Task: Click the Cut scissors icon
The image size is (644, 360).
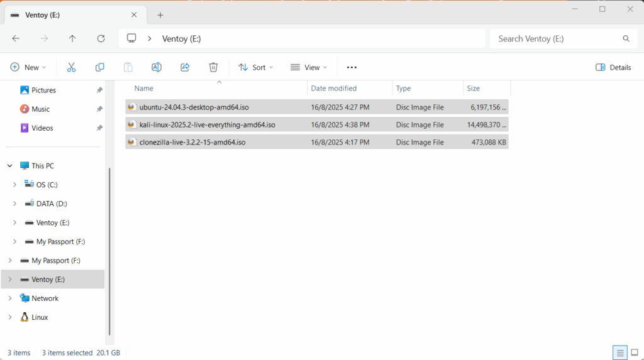Action: (x=71, y=67)
